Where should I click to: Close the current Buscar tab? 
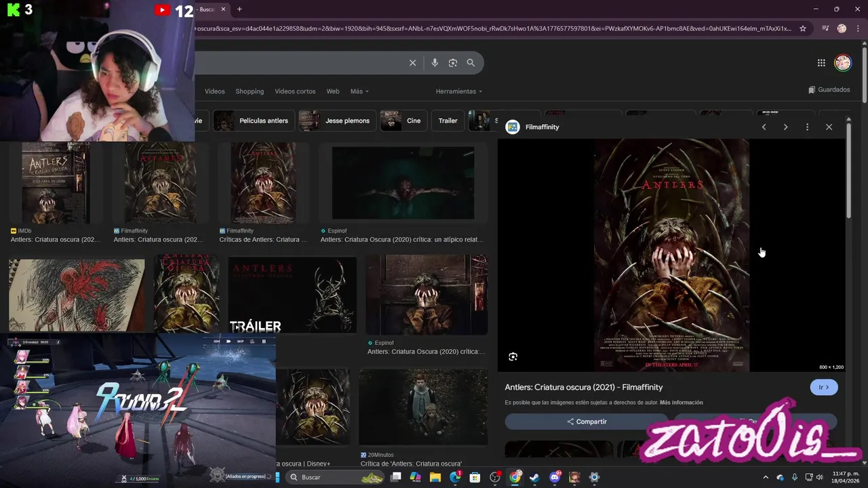click(x=222, y=9)
